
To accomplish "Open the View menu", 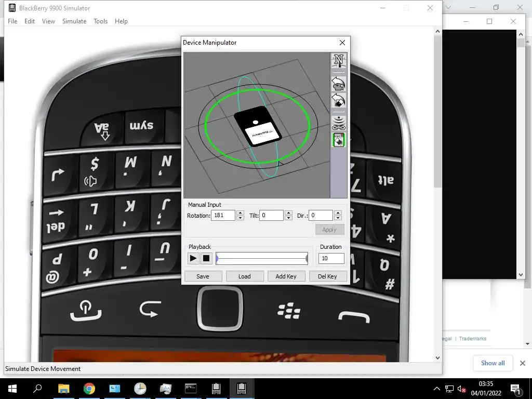I will [48, 21].
